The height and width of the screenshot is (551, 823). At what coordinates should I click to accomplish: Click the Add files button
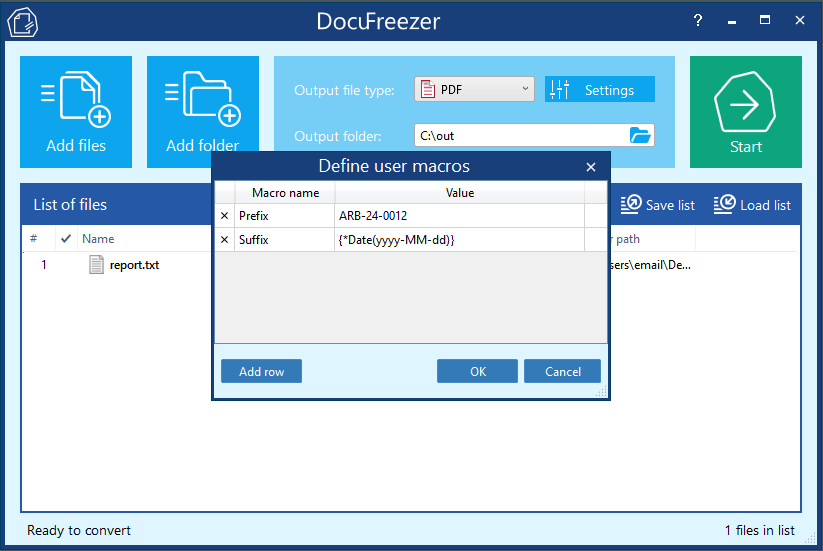[x=76, y=112]
